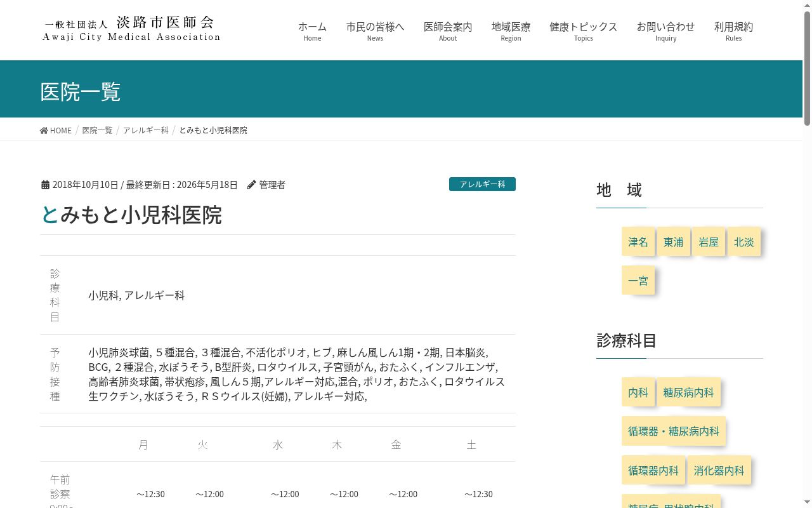Select the 循環器内科 specialty tag
This screenshot has height=508, width=812.
[x=653, y=471]
